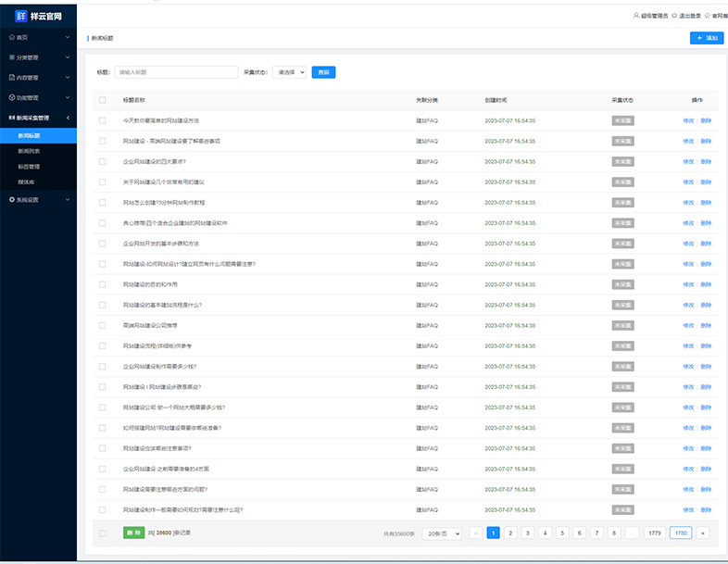
Task: Toggle the select-all checkbox in table header
Action: pos(103,100)
